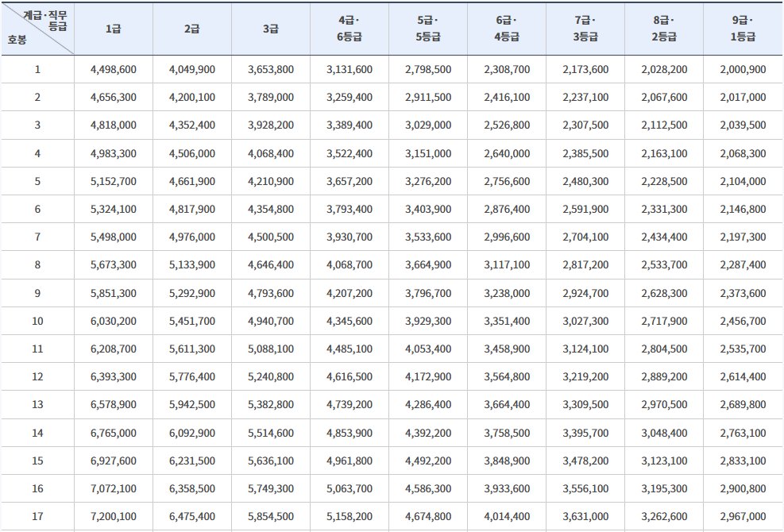Image resolution: width=784 pixels, height=532 pixels.
Task: Select the value 6,765,000
Action: tap(114, 433)
